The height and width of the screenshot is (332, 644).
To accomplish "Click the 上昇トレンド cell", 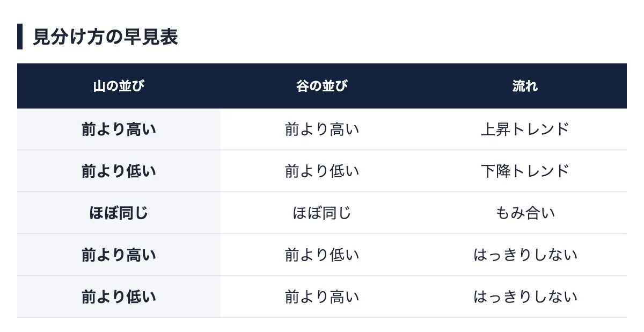I will pyautogui.click(x=525, y=129).
